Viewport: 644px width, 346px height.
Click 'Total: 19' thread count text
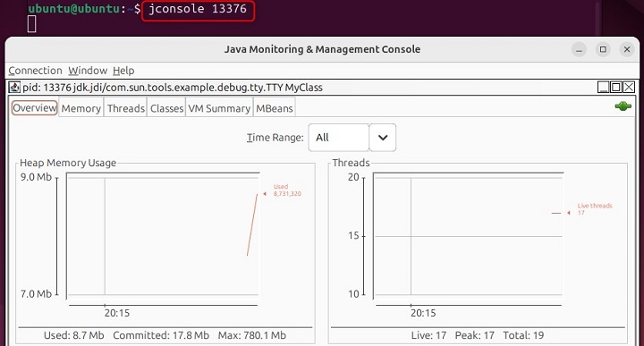[523, 335]
